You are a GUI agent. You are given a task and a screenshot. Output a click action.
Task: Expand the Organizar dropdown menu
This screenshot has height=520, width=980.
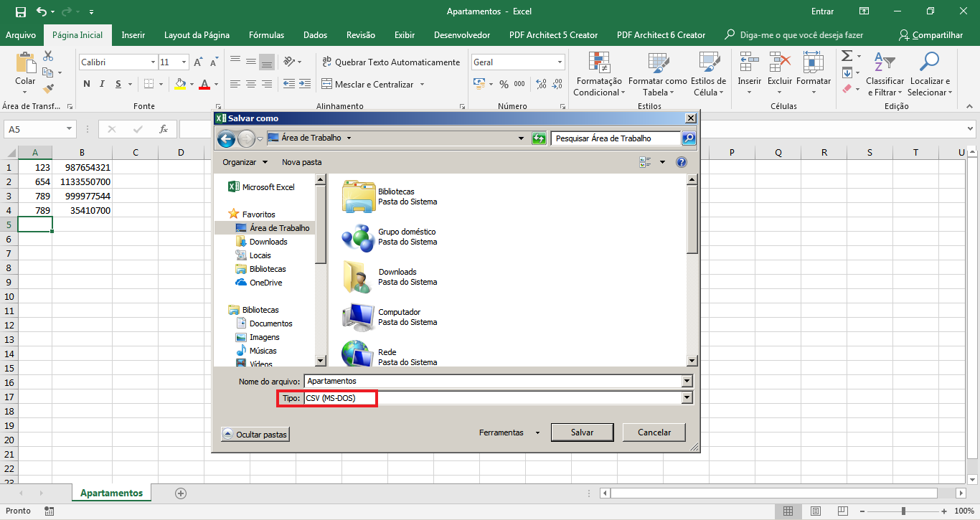(245, 162)
